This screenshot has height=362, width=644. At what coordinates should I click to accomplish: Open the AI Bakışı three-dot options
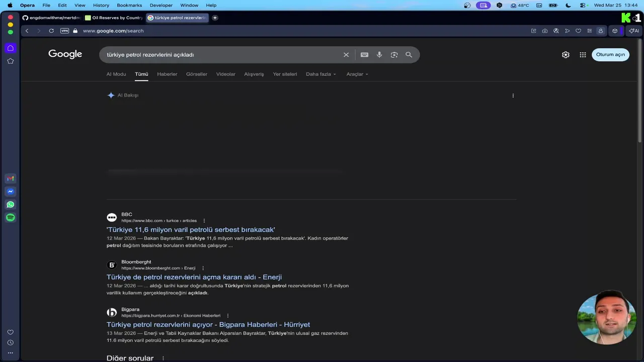tap(513, 96)
